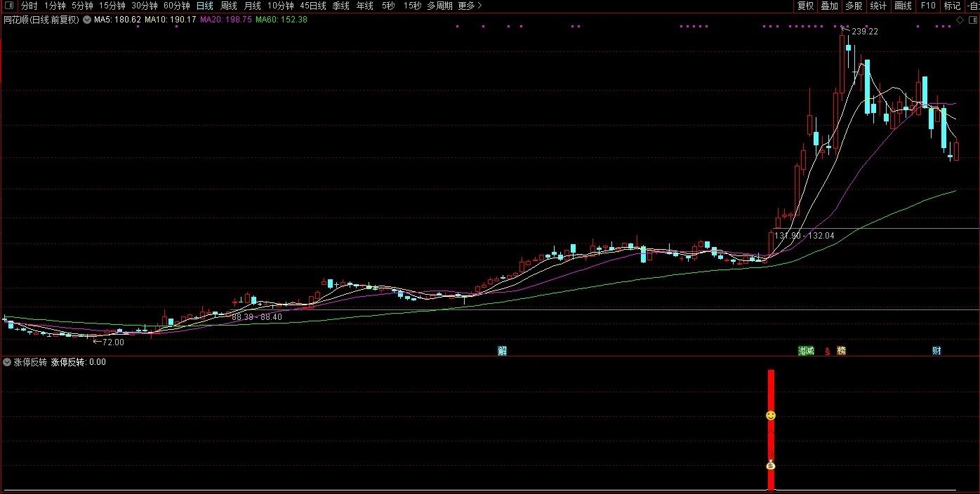The width and height of the screenshot is (980, 494).
Task: Open the F10 company info
Action: 928,6
